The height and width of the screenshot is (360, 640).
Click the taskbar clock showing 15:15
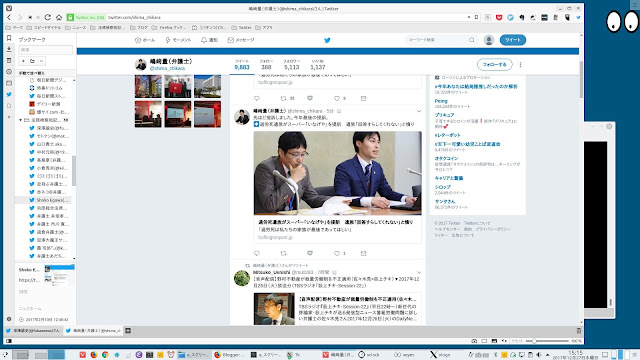[575, 355]
